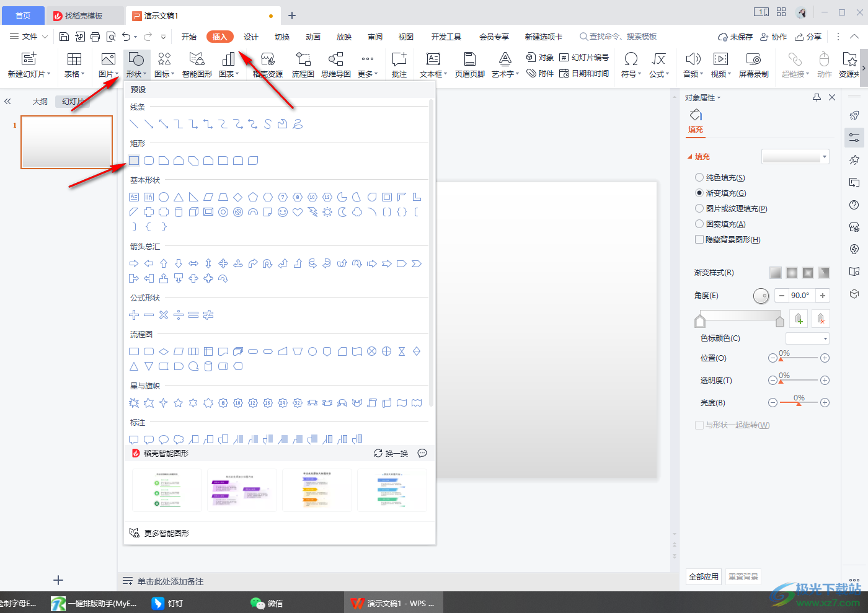Insert an 对象 object
Image resolution: width=868 pixels, height=613 pixels.
540,58
